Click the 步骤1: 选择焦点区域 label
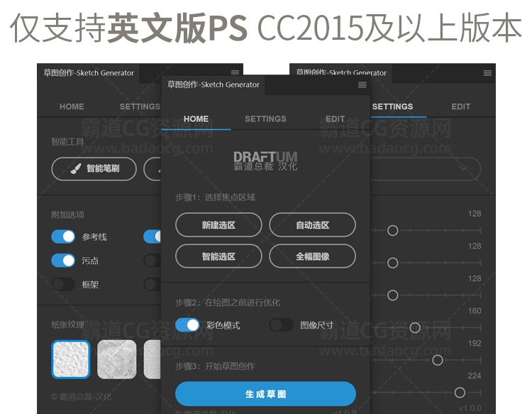 [215, 197]
